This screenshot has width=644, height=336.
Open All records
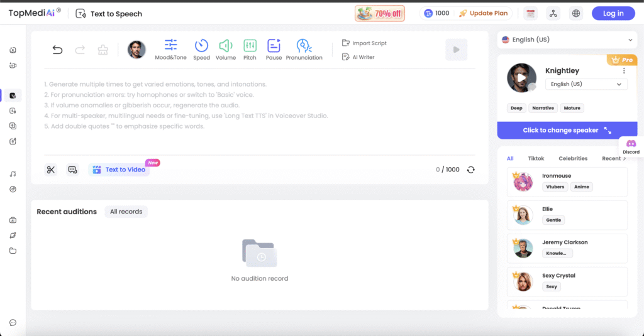coord(126,212)
